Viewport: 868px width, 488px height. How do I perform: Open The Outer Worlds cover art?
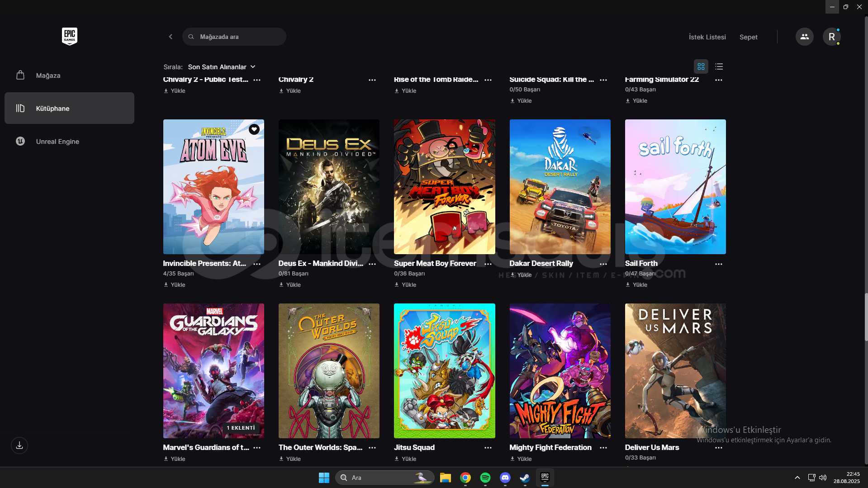click(x=329, y=371)
